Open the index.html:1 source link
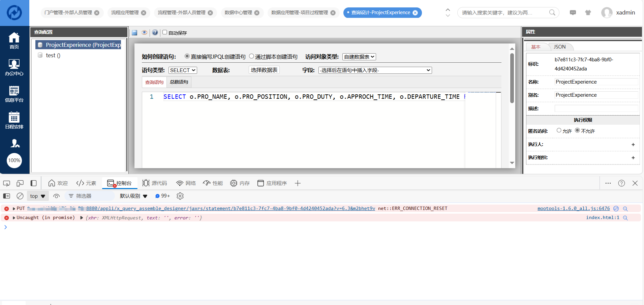Viewport: 644px width, 305px height. click(603, 218)
